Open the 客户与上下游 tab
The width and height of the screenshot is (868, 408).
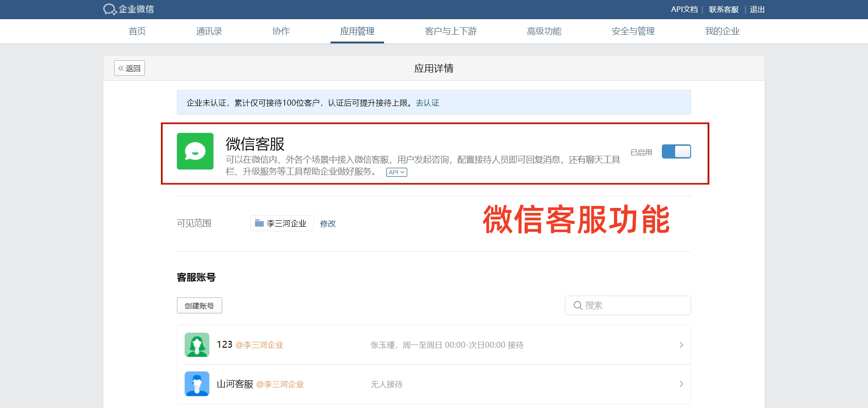click(451, 31)
